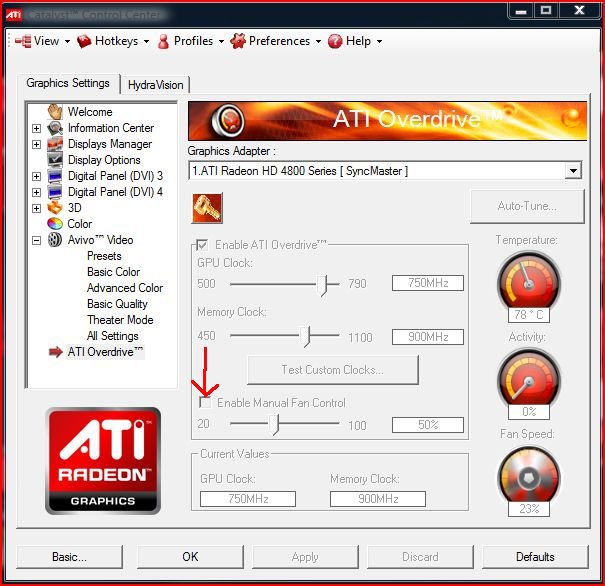Select the Graphics Settings tab

tap(68, 83)
